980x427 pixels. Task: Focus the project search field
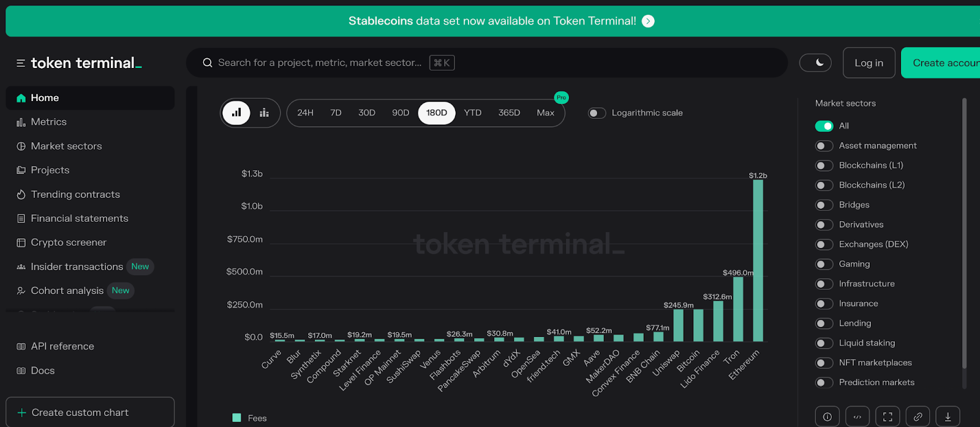pyautogui.click(x=318, y=62)
